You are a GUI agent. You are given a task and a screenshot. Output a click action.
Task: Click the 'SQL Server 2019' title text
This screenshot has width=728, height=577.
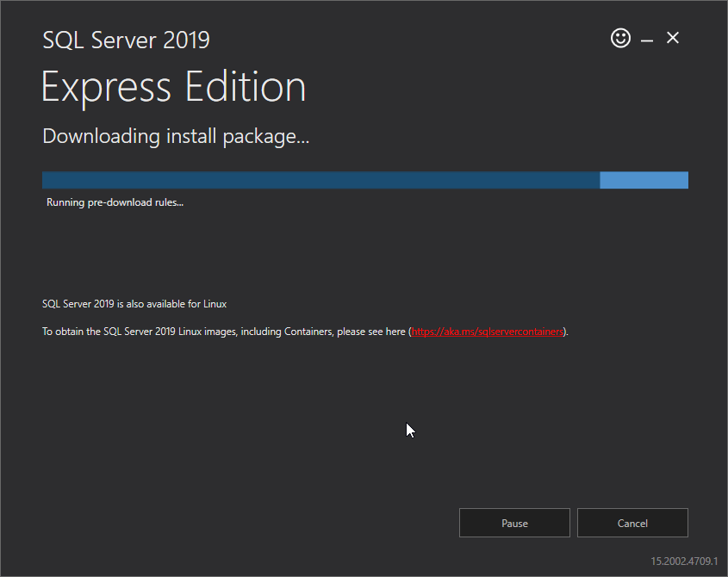pos(126,40)
